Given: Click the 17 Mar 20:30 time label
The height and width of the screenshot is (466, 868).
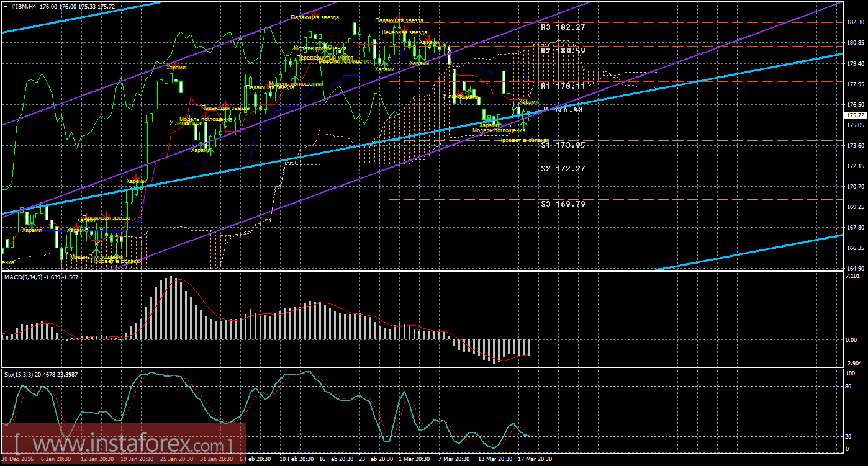Looking at the screenshot, I should click(535, 459).
